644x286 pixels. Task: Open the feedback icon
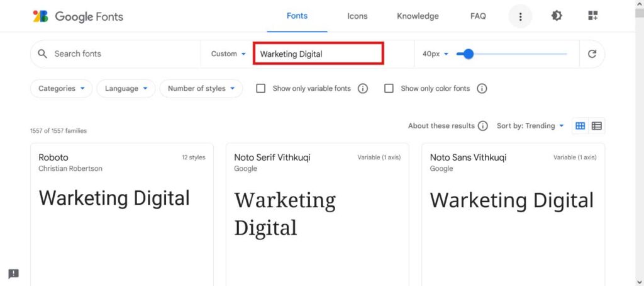tap(14, 273)
